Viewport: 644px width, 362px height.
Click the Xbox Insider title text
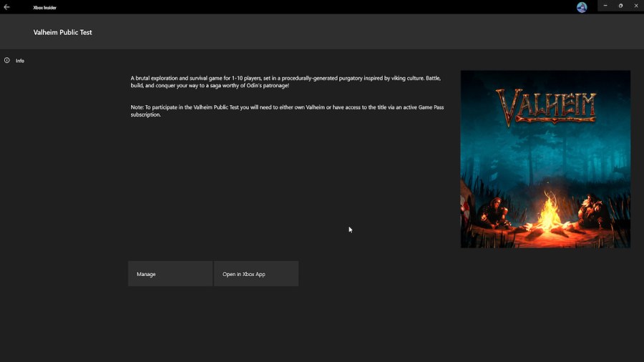[x=45, y=7]
